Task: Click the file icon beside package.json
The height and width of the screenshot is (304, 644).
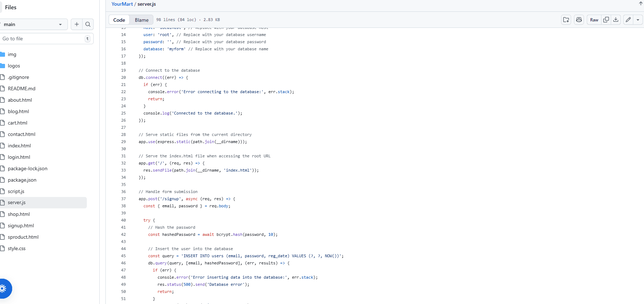Action: pos(2,180)
